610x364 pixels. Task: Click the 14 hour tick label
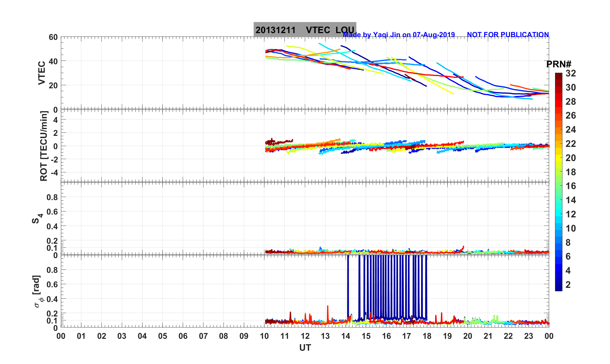(346, 336)
